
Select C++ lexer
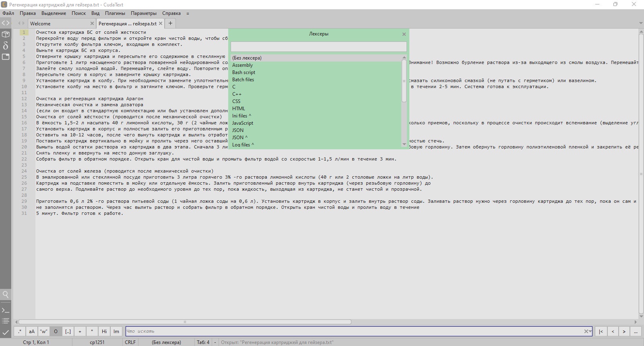[316, 94]
